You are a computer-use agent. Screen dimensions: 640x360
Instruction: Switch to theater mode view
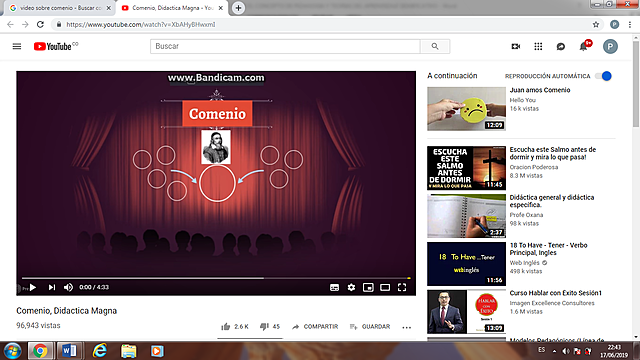385,287
